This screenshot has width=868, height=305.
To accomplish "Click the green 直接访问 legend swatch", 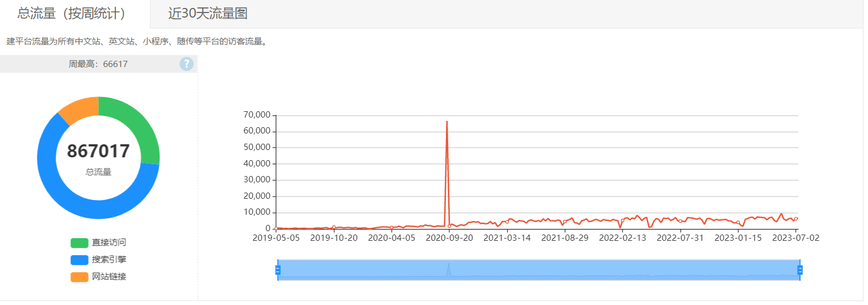I will point(80,243).
